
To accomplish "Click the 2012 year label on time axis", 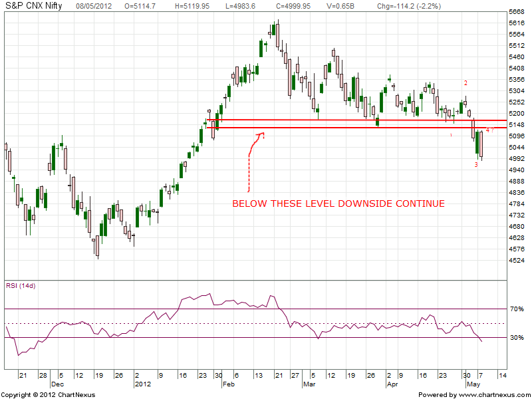I will click(143, 384).
